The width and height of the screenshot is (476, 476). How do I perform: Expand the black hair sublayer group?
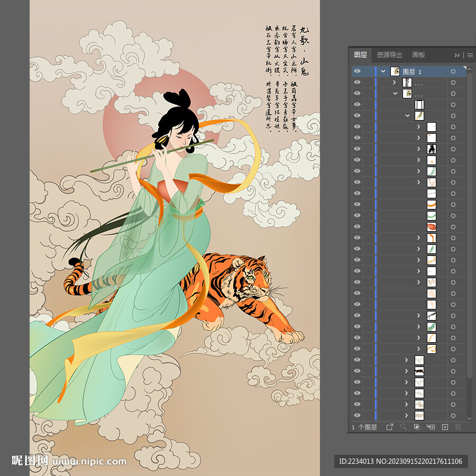pyautogui.click(x=418, y=149)
